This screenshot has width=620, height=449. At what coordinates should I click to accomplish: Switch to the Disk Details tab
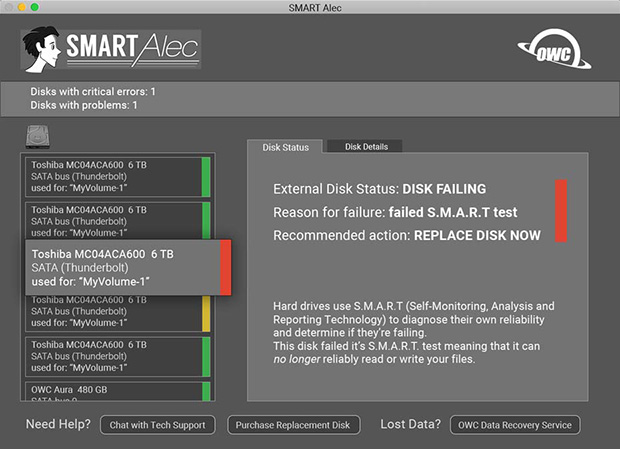tap(366, 147)
